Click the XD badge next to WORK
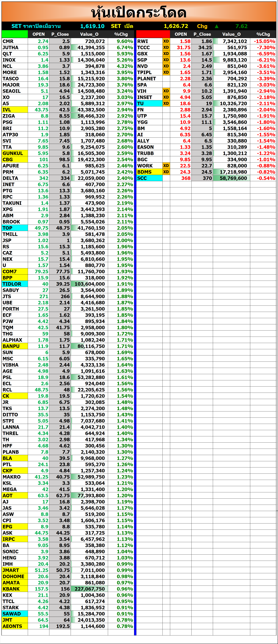The image size is (278, 644). pos(166,166)
